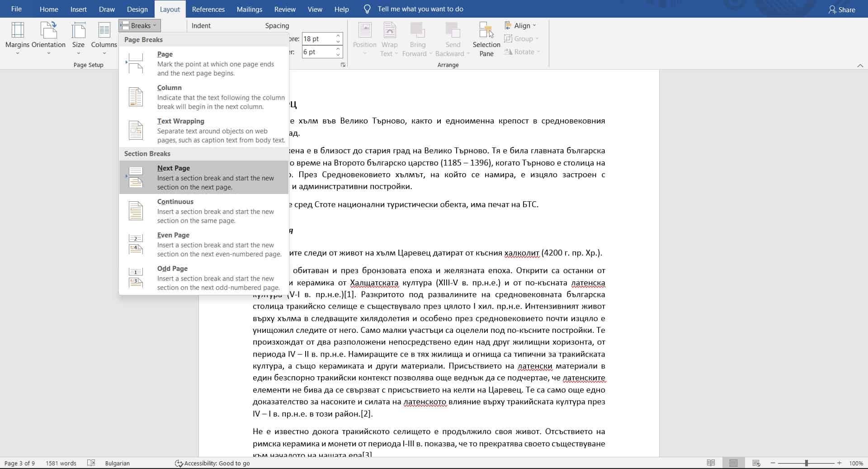The image size is (868, 469).
Task: Switch to the Design tab
Action: [x=137, y=9]
